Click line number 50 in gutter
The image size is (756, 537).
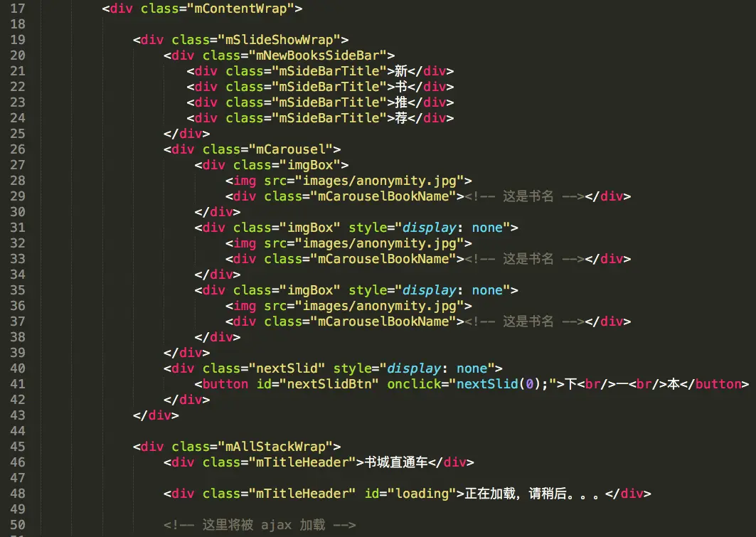point(18,525)
